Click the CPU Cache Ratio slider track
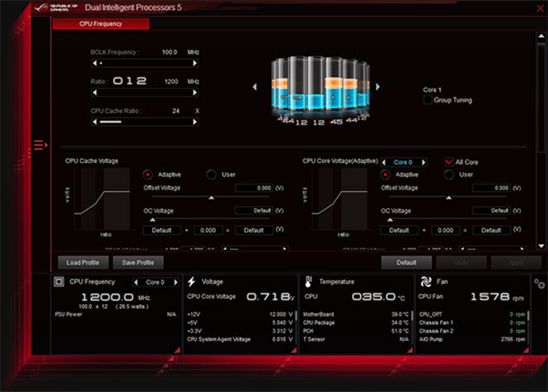This screenshot has height=392, width=548. (144, 122)
